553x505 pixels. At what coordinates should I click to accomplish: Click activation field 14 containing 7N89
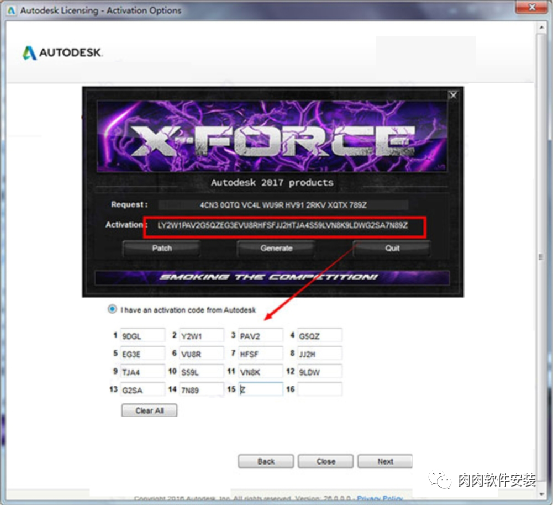pyautogui.click(x=201, y=389)
